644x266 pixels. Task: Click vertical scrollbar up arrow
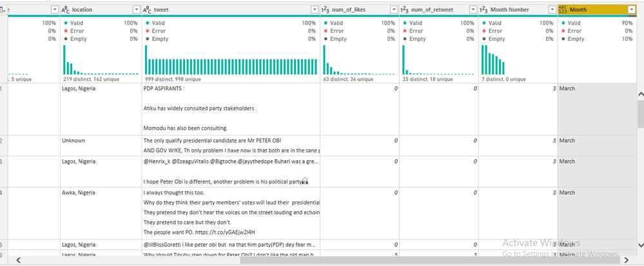640,94
